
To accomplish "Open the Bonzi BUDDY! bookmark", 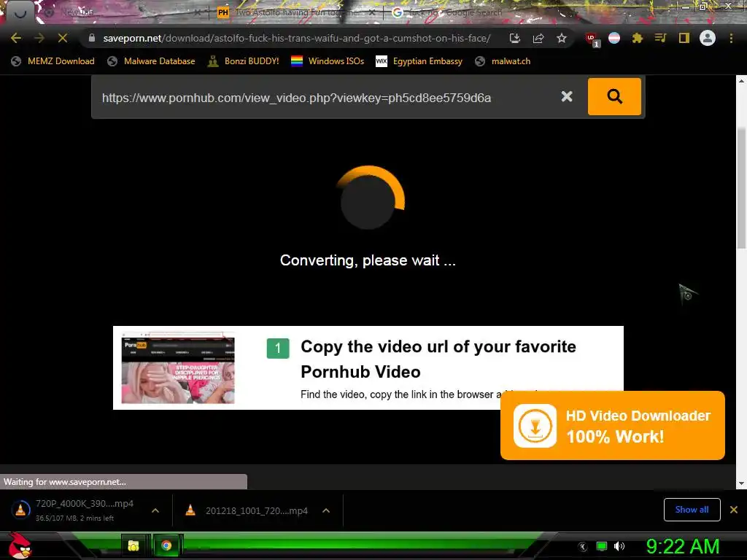I will [x=243, y=61].
